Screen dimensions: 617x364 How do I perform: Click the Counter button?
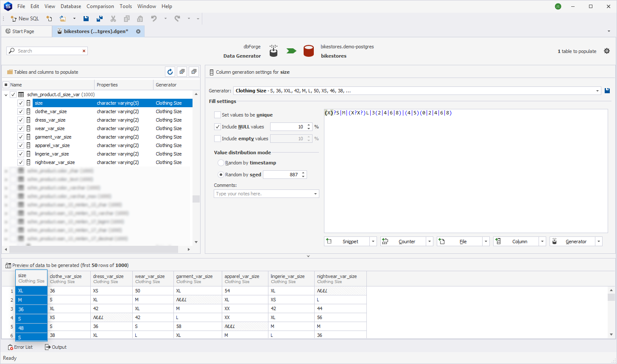[x=403, y=242]
